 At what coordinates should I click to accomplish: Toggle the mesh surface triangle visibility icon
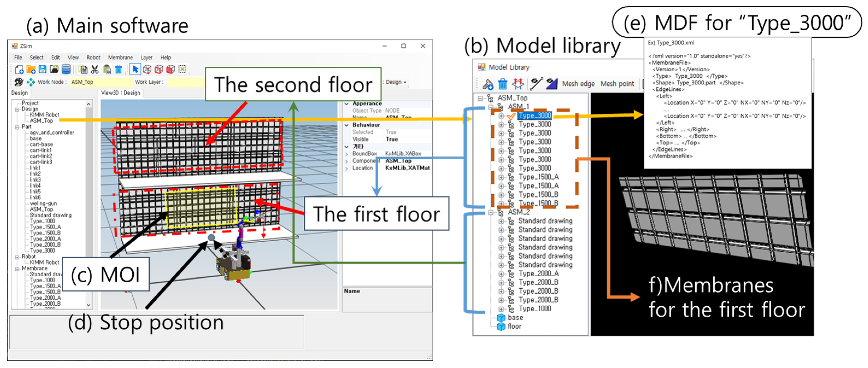coord(552,84)
